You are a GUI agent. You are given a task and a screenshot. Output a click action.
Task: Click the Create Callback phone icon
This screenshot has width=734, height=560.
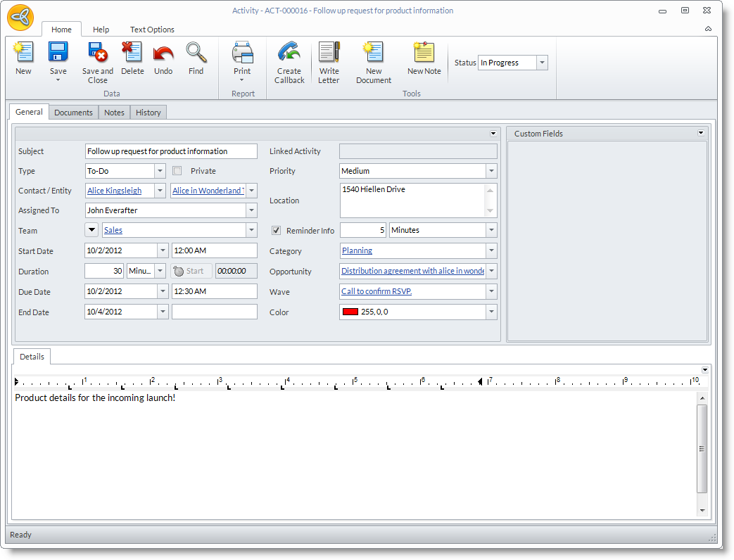pyautogui.click(x=289, y=53)
